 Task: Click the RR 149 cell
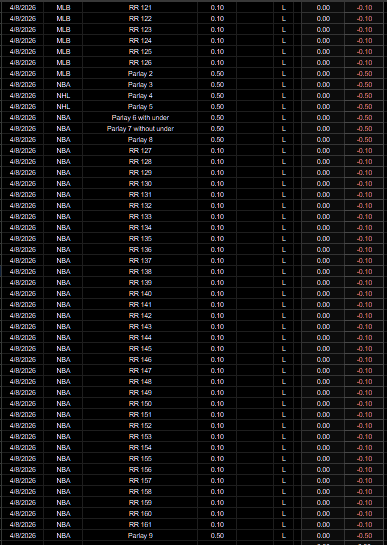point(140,393)
